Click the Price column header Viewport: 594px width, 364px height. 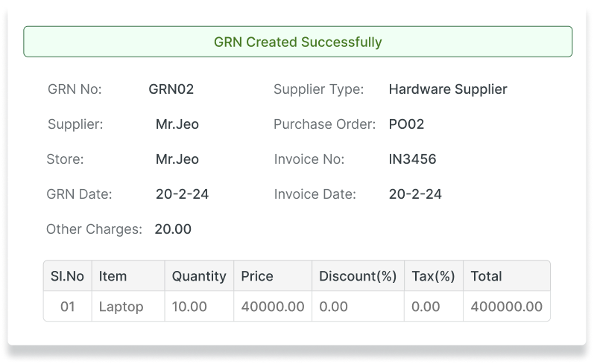(x=257, y=276)
